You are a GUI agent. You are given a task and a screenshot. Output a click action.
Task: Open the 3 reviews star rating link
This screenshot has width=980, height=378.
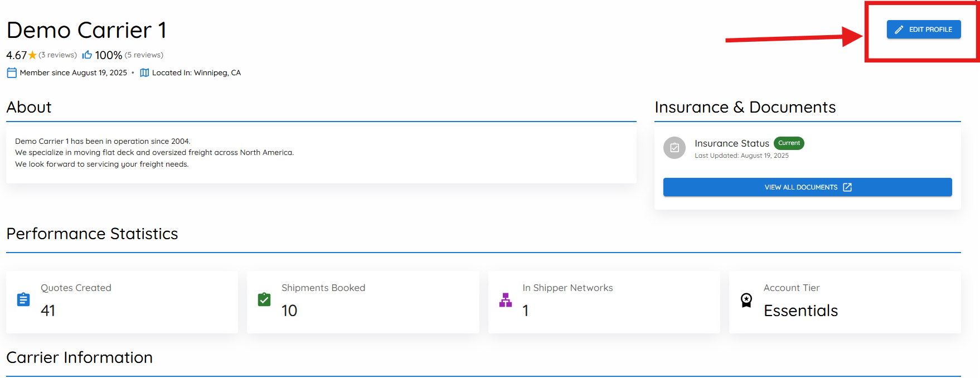58,55
